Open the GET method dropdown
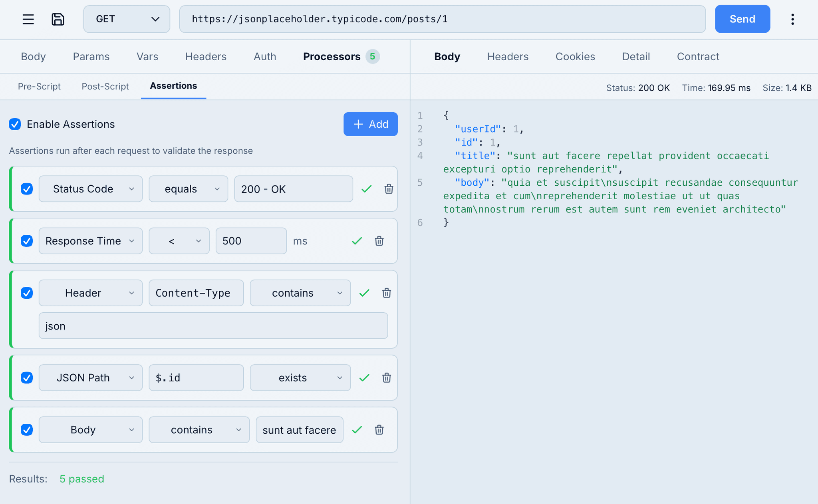 pyautogui.click(x=127, y=19)
